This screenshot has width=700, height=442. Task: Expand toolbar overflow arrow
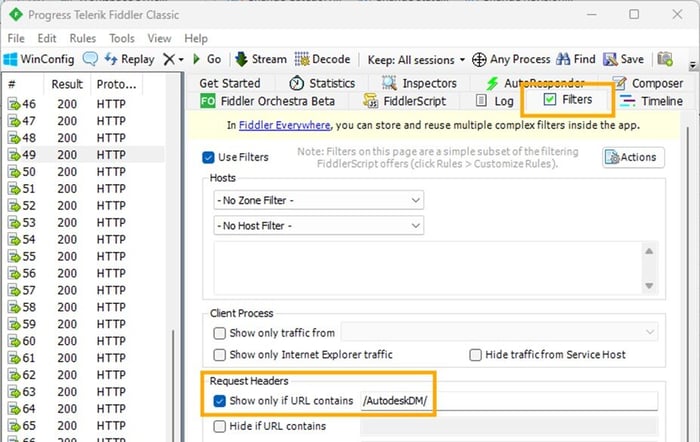tap(692, 65)
